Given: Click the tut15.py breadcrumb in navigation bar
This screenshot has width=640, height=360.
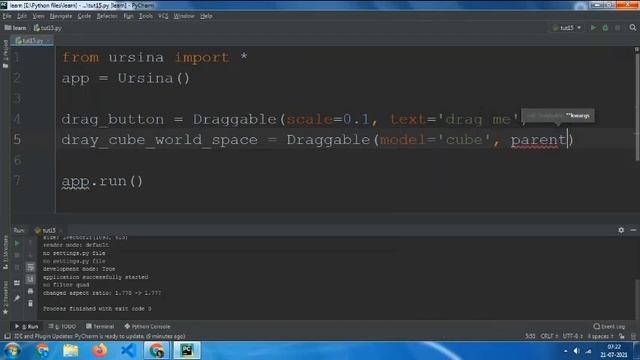Looking at the screenshot, I should 48,28.
